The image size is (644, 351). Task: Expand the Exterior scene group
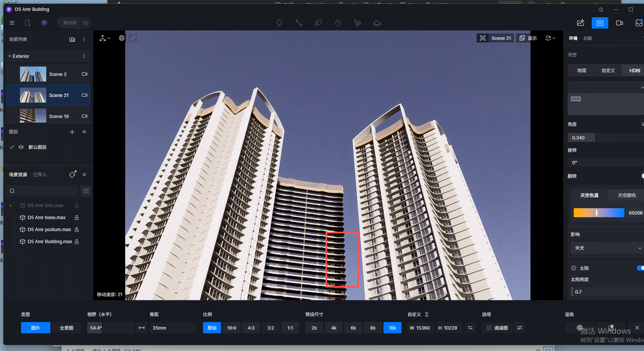(x=10, y=56)
